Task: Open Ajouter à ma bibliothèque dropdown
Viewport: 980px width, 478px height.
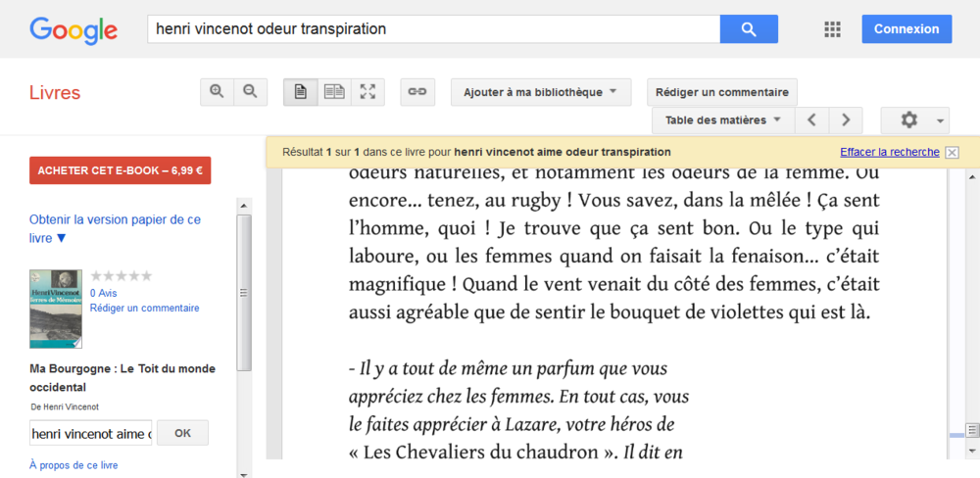Action: click(541, 92)
